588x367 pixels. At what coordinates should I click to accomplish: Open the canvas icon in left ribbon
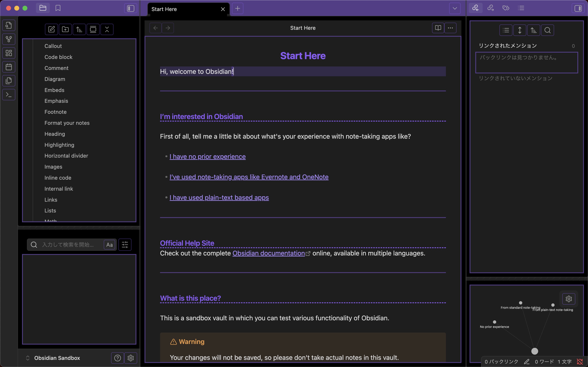coord(9,53)
